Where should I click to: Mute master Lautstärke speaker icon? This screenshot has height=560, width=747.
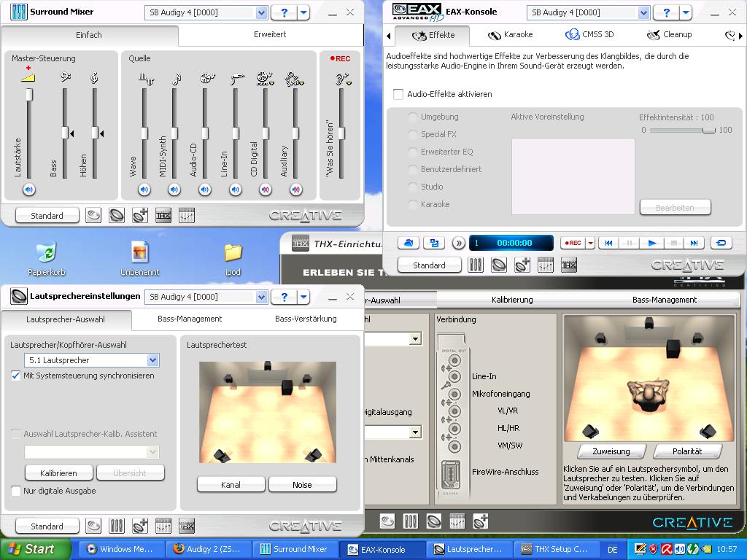[x=29, y=190]
